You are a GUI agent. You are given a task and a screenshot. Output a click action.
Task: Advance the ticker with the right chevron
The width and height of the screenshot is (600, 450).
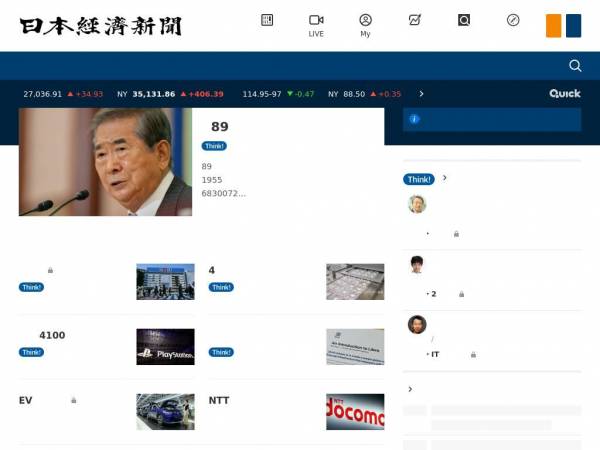pyautogui.click(x=421, y=94)
